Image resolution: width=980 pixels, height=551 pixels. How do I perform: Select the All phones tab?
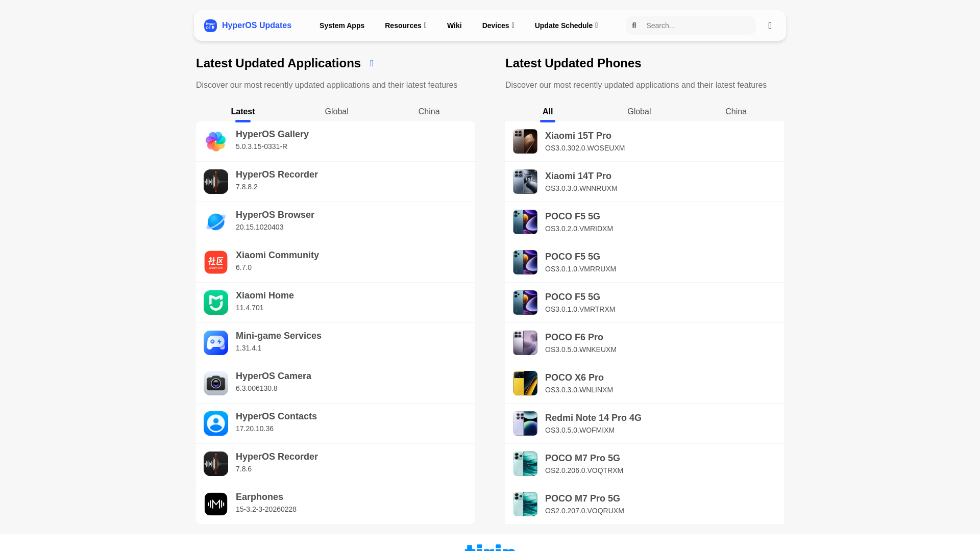pyautogui.click(x=548, y=112)
